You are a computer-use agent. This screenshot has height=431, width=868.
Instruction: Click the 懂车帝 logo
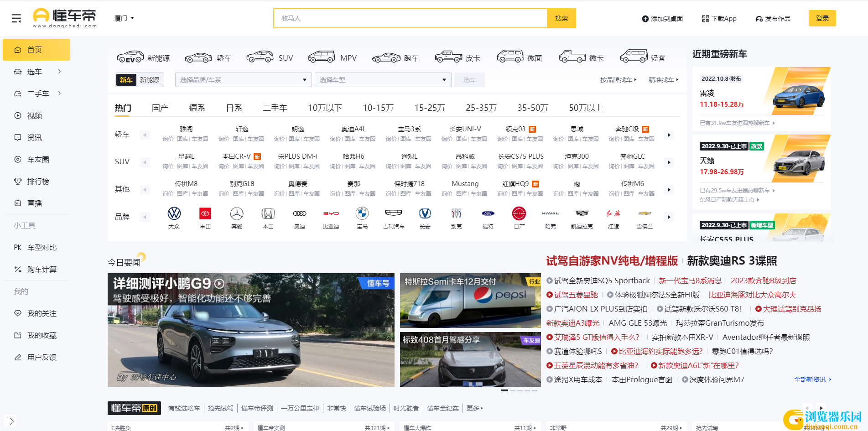click(x=65, y=18)
